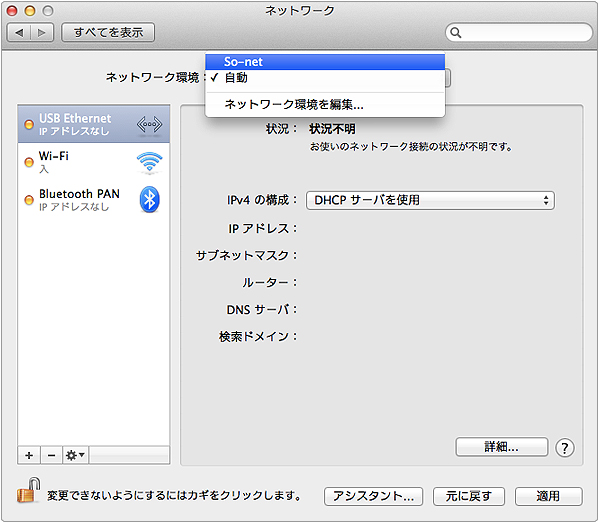Open the IPv4 の構成 dropdown
Image resolution: width=610 pixels, height=525 pixels.
point(430,200)
